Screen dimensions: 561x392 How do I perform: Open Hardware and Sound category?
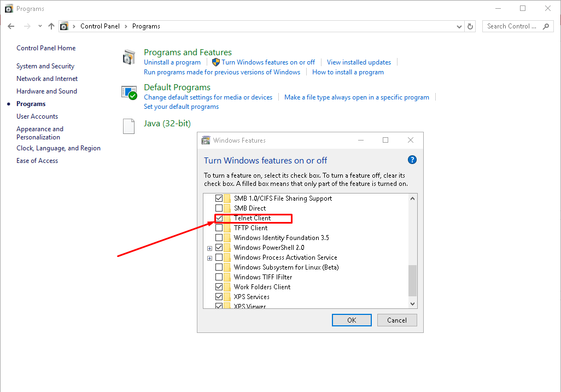coord(46,91)
